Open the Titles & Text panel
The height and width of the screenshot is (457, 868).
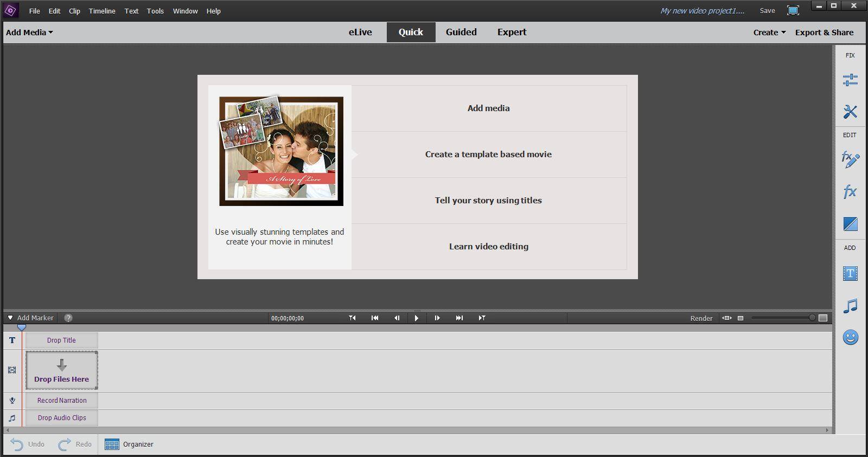(x=850, y=273)
